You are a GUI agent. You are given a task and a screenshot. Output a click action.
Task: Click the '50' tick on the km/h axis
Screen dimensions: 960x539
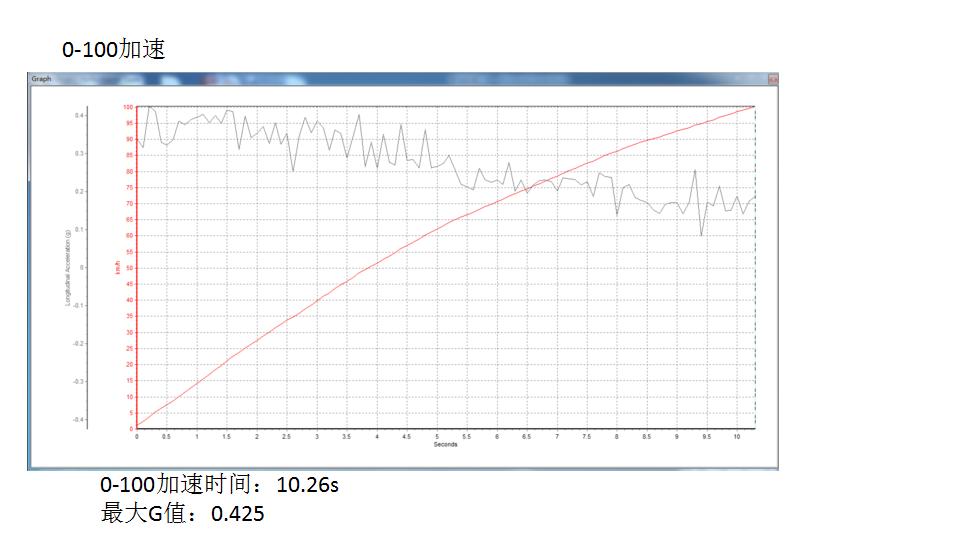(x=129, y=268)
